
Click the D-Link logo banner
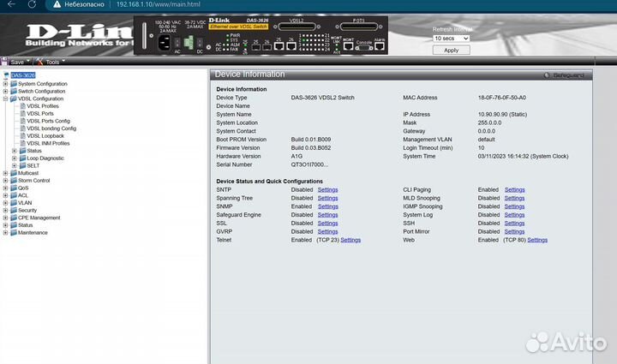tap(79, 35)
